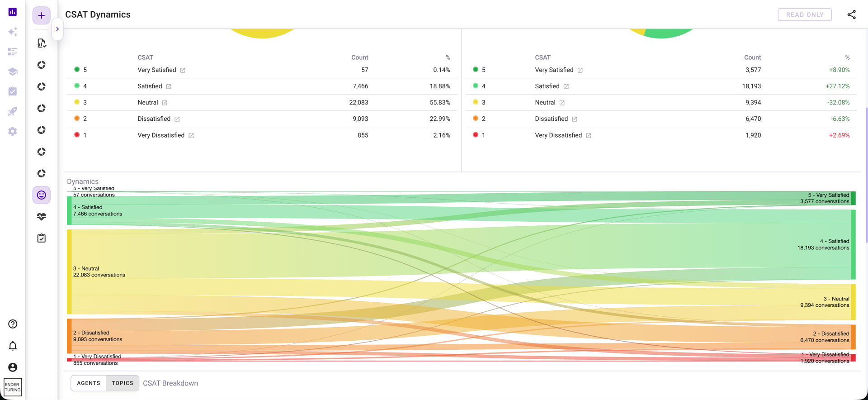Open the heartbeat health icon

42,217
